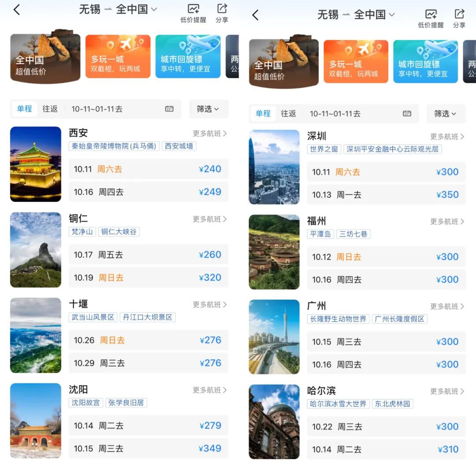The height and width of the screenshot is (464, 476).
Task: Choose 往返 above the 深圳 listing
Action: 288,114
